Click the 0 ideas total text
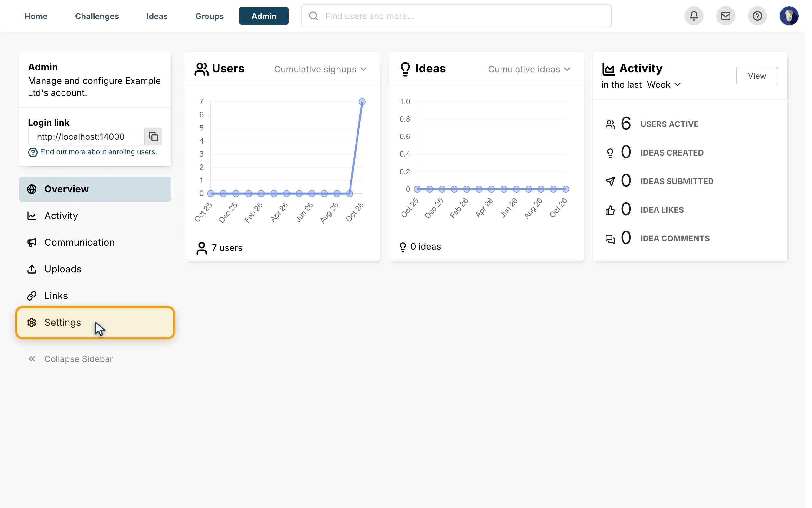Image resolution: width=812 pixels, height=508 pixels. pyautogui.click(x=425, y=247)
